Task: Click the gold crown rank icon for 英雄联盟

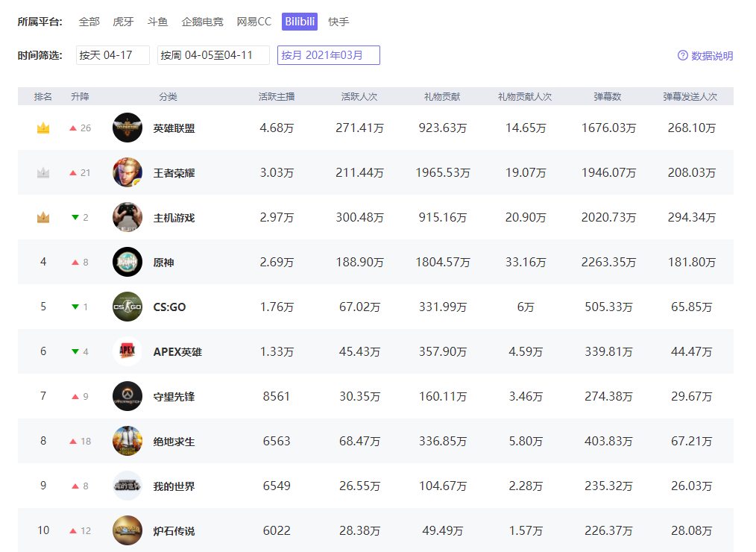Action: [43, 128]
